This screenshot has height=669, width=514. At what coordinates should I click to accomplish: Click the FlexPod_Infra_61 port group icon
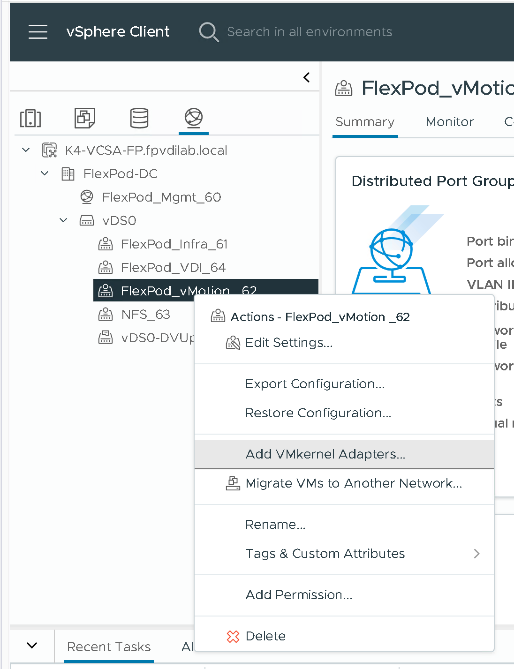105,244
